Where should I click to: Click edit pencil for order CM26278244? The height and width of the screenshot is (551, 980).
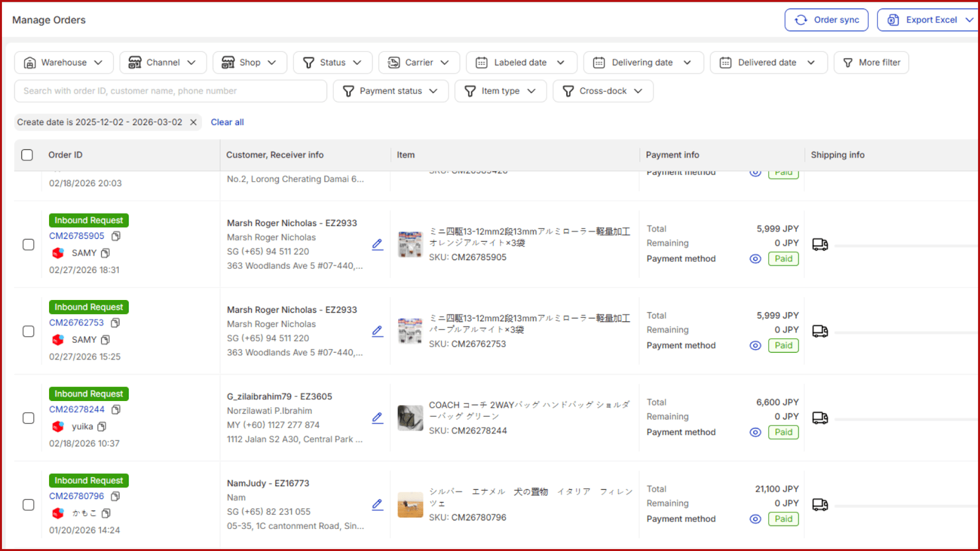point(377,418)
